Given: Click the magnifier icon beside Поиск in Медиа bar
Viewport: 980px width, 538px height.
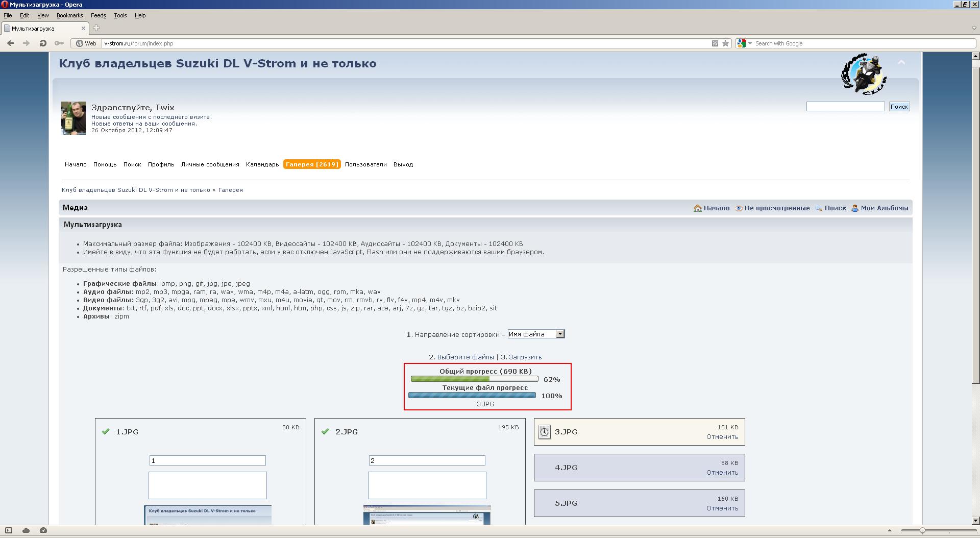Looking at the screenshot, I should click(819, 208).
